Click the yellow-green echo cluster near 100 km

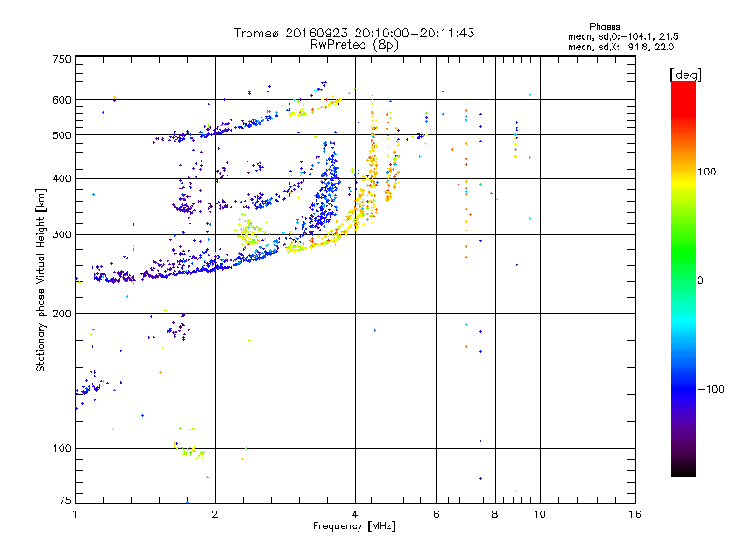click(191, 451)
